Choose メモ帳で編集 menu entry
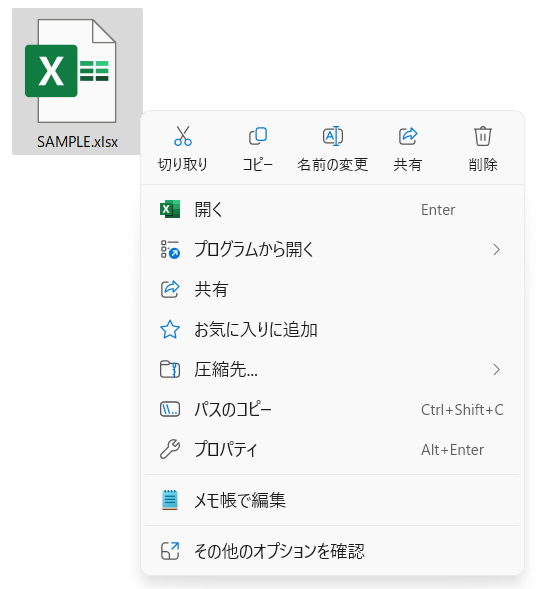Screen dimensions: 536x589 (332, 500)
